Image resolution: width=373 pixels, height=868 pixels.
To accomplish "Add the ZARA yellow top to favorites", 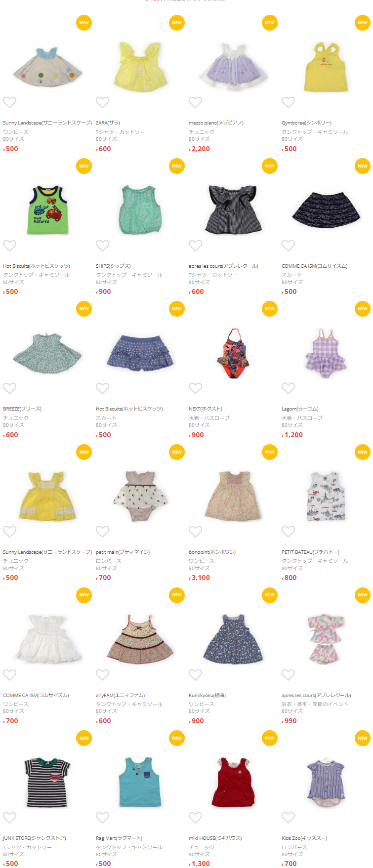I will pos(103,102).
